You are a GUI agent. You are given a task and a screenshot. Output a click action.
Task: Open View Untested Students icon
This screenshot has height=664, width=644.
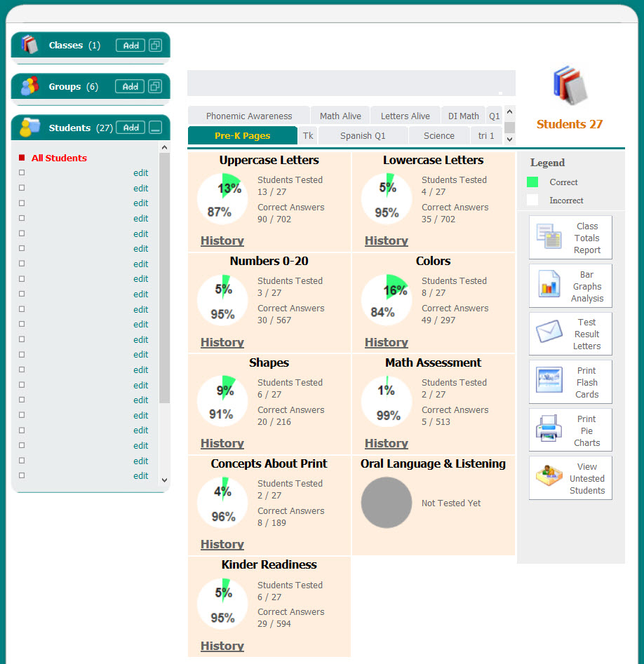click(549, 476)
